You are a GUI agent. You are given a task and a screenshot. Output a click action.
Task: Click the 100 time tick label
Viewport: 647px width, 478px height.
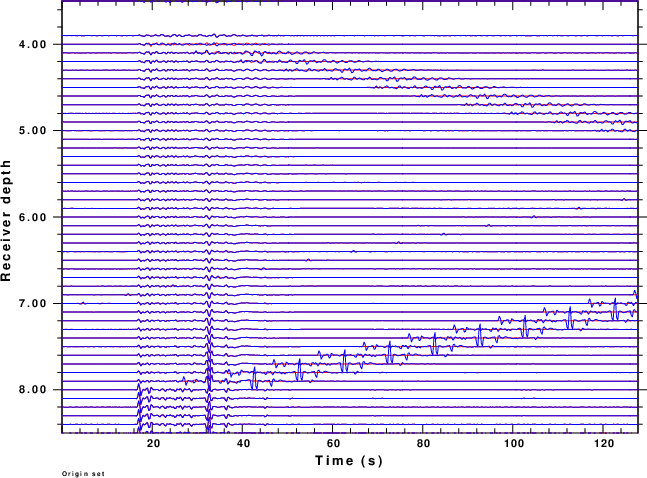[514, 444]
